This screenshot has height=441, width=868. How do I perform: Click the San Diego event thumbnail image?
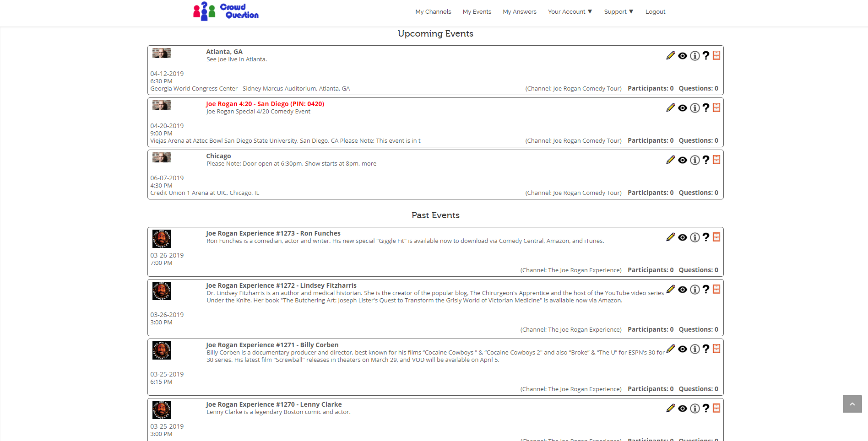[x=162, y=105]
